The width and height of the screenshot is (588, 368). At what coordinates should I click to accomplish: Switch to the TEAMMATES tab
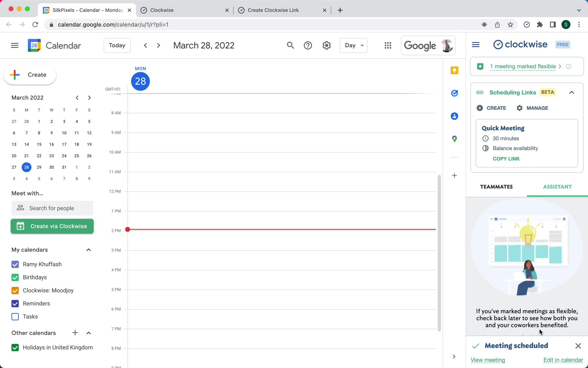pos(496,187)
